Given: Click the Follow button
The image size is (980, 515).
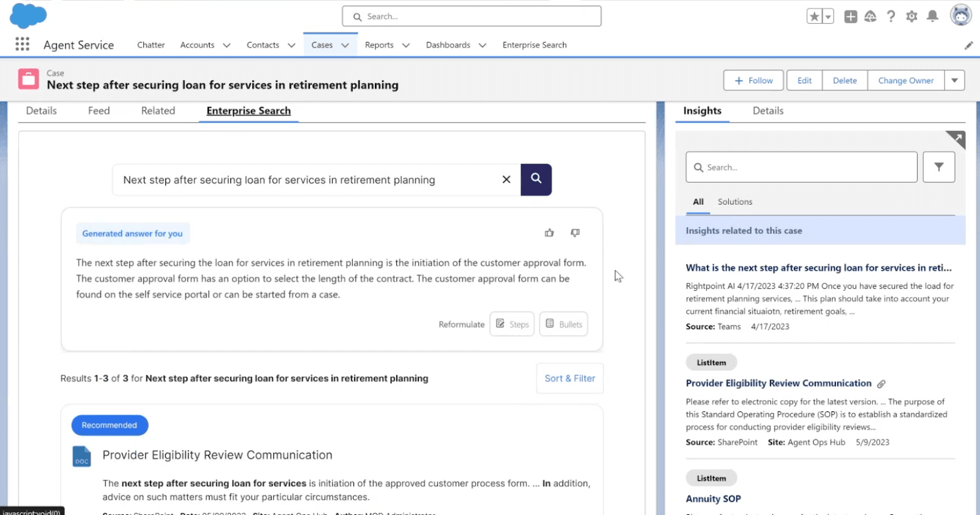Looking at the screenshot, I should [x=754, y=80].
